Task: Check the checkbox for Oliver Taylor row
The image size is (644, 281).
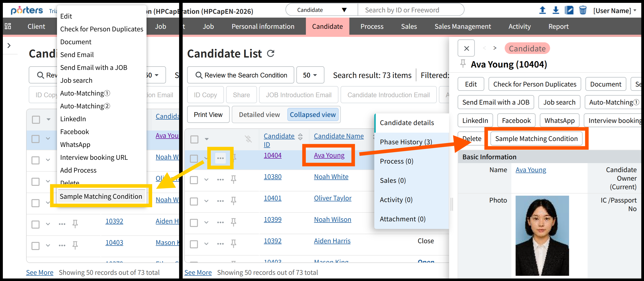Action: 194,201
